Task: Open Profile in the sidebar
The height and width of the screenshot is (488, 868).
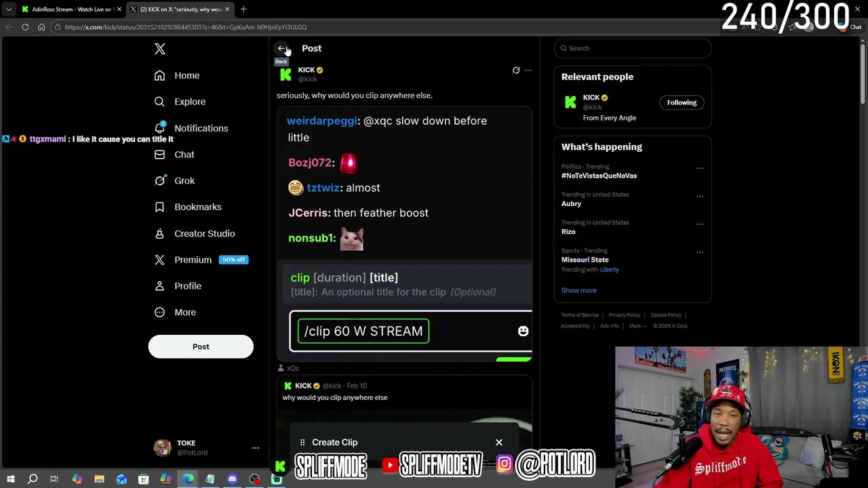Action: pyautogui.click(x=178, y=286)
